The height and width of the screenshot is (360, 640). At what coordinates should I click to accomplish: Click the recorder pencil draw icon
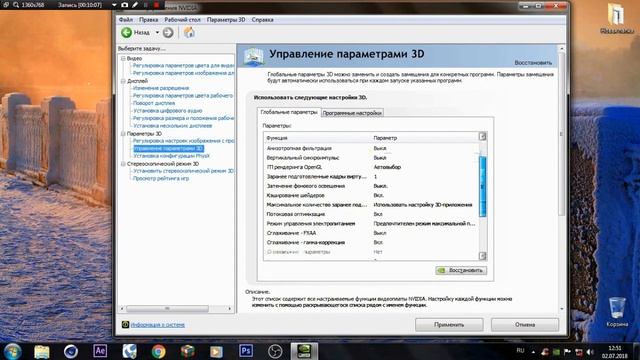coord(135,5)
